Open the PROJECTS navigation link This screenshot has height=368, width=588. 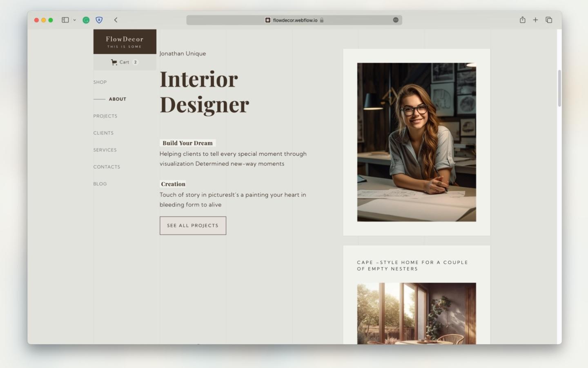click(105, 116)
